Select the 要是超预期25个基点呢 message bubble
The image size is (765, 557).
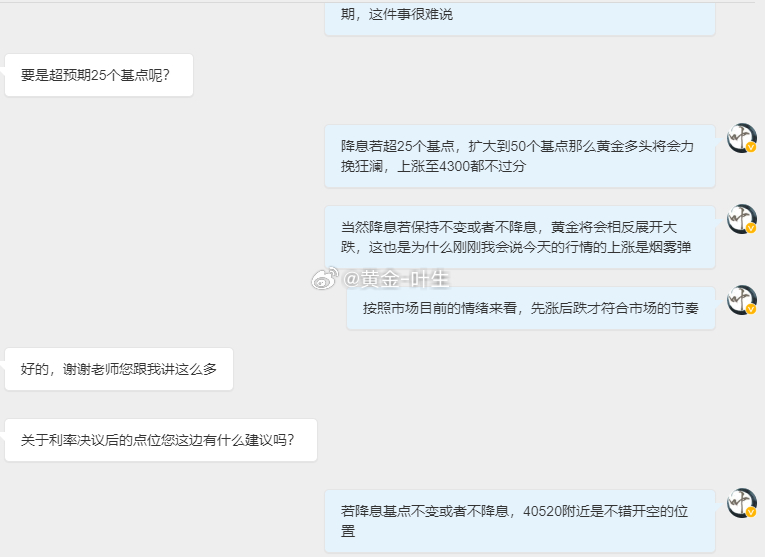99,75
